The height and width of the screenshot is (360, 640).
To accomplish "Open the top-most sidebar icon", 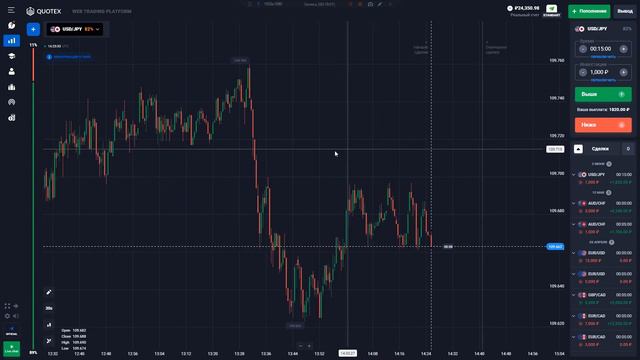I will 11,25.
